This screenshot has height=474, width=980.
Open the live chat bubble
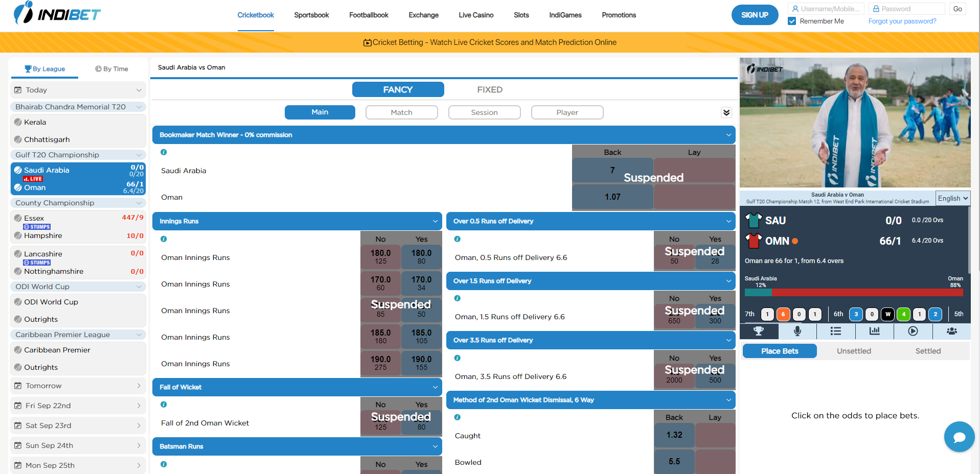959,437
